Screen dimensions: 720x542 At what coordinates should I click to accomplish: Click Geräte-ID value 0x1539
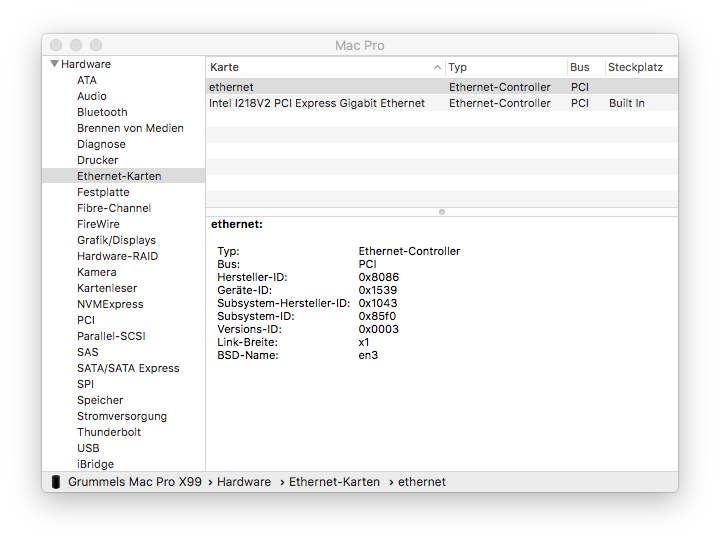click(x=377, y=290)
